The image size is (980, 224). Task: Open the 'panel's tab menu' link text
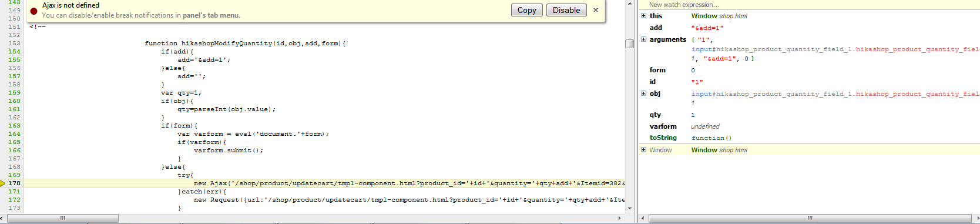210,15
